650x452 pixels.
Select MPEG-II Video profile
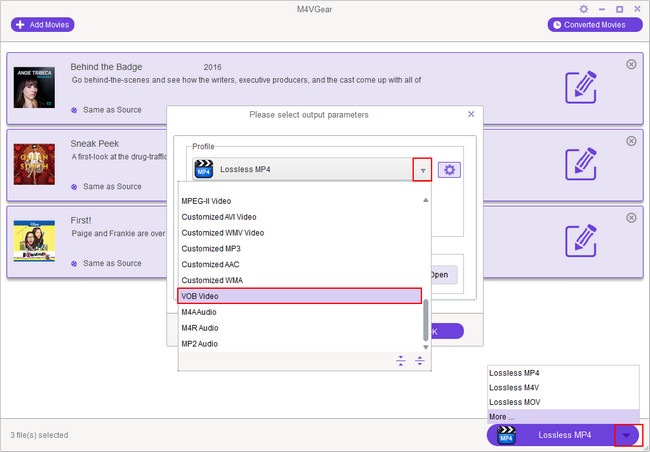point(300,201)
